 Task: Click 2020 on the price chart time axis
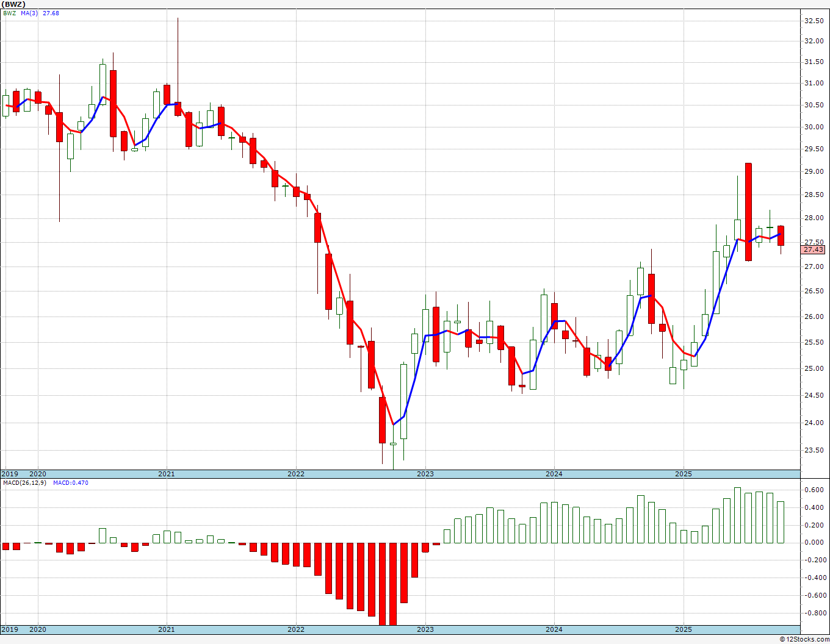[38, 474]
